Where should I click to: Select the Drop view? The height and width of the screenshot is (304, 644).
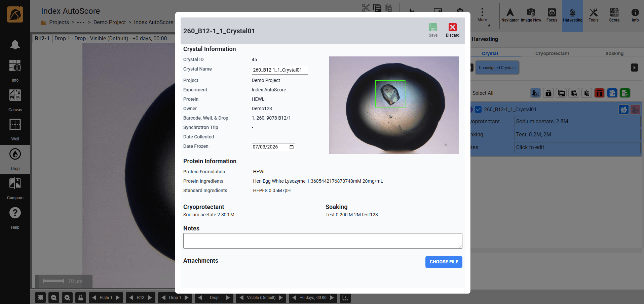tap(15, 159)
